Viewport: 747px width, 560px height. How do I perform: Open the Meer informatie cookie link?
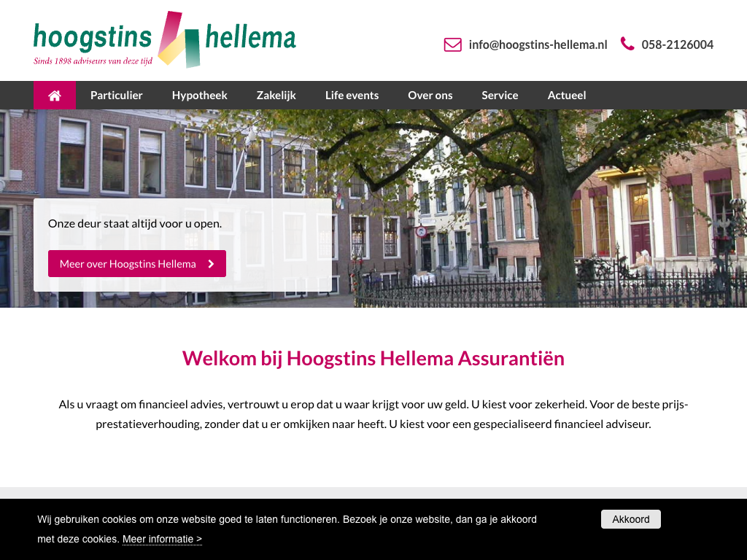(x=162, y=539)
